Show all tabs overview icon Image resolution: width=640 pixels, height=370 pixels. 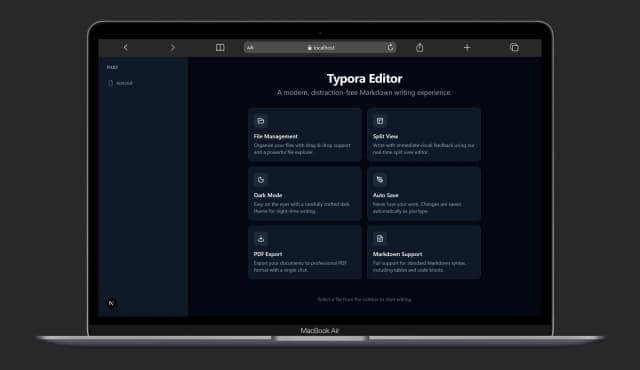click(x=514, y=47)
